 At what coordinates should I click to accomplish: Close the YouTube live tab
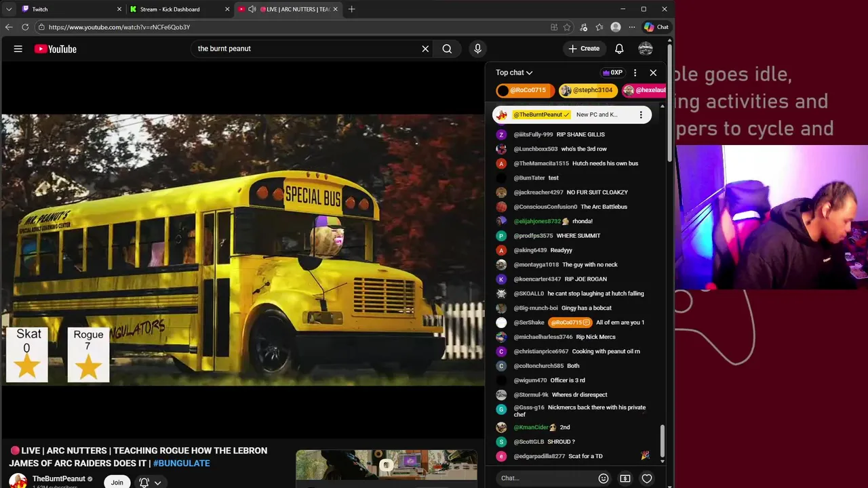[x=335, y=9]
